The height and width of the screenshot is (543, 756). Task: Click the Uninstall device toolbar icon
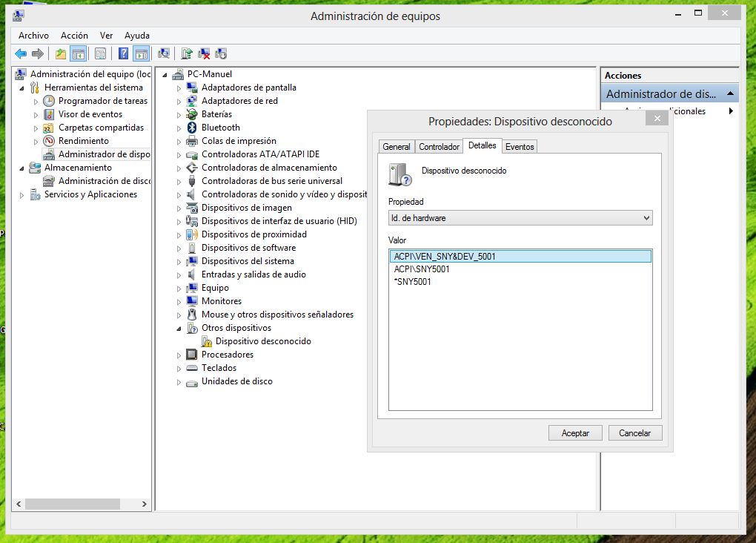point(203,53)
